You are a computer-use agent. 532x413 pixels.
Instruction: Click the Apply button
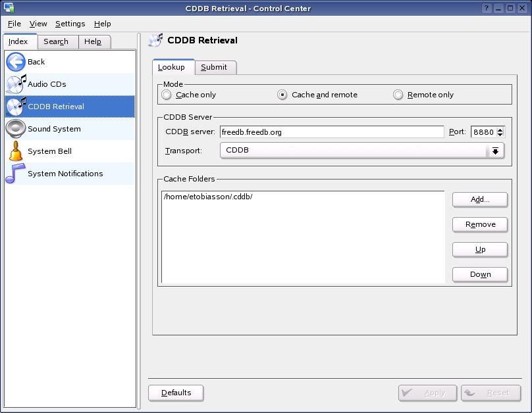pos(427,393)
